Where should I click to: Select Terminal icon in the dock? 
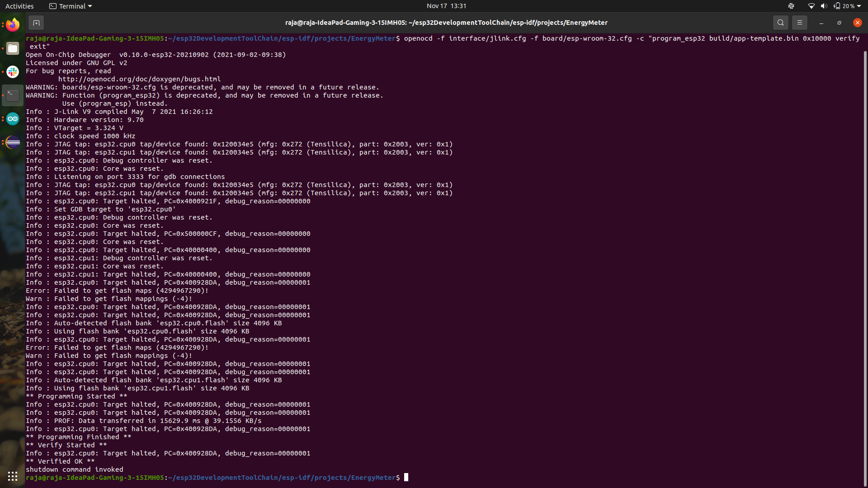tap(13, 95)
